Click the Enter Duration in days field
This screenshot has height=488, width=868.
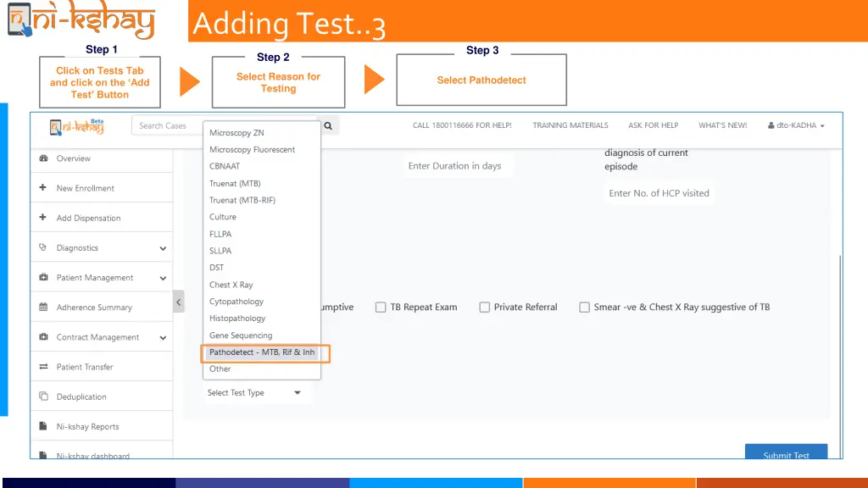tap(459, 166)
